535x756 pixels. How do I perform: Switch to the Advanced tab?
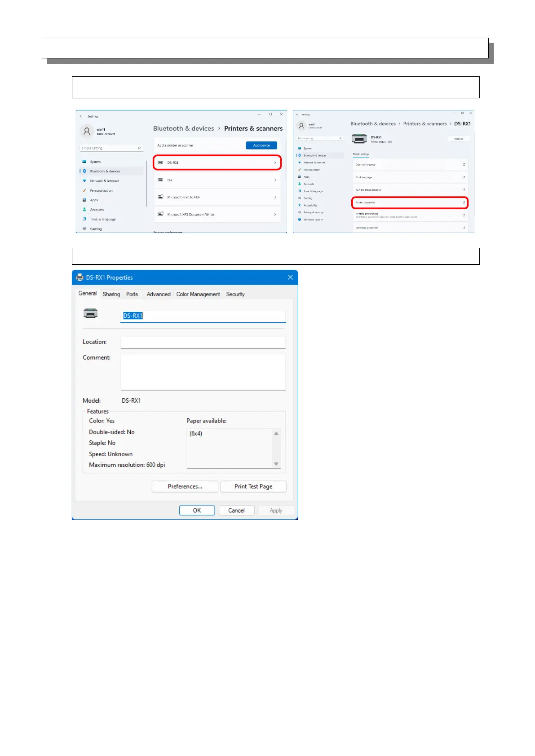click(x=159, y=294)
